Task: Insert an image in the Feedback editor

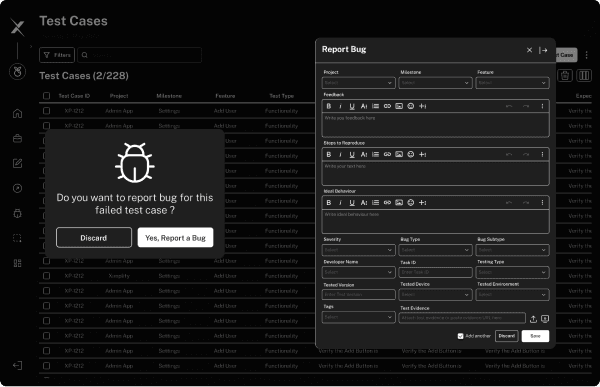Action: pyautogui.click(x=399, y=106)
